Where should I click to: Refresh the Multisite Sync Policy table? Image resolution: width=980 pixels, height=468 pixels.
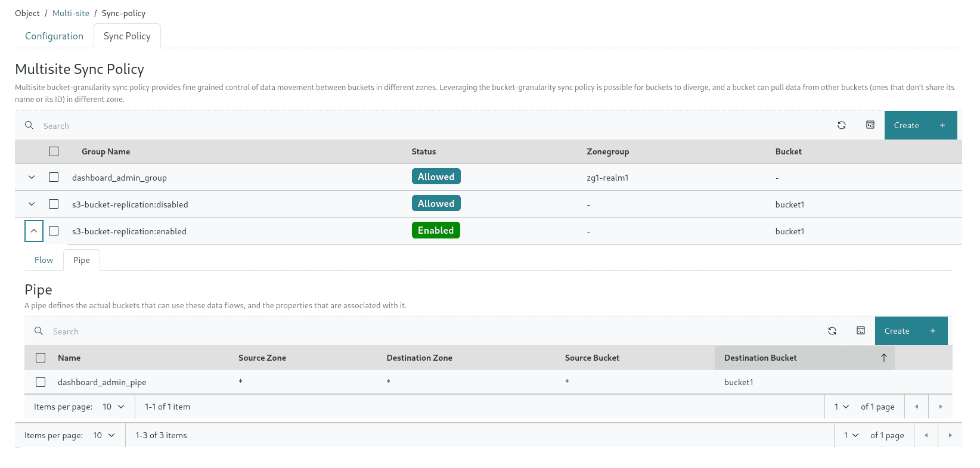[x=841, y=125]
